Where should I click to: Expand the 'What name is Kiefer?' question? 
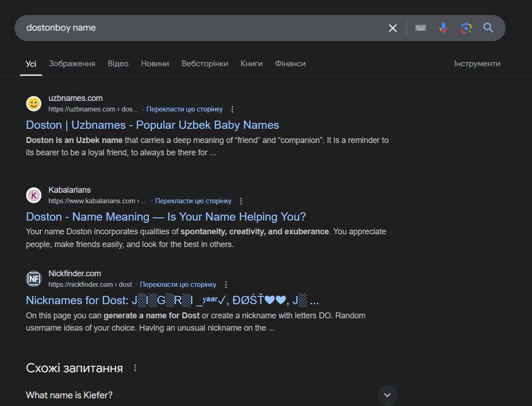click(387, 395)
